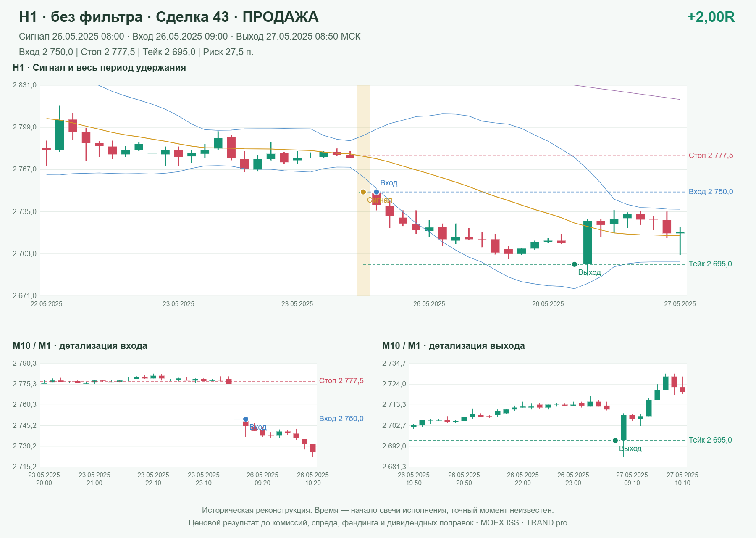Click the 22.05.2025 date label on H1 axis

coord(46,304)
